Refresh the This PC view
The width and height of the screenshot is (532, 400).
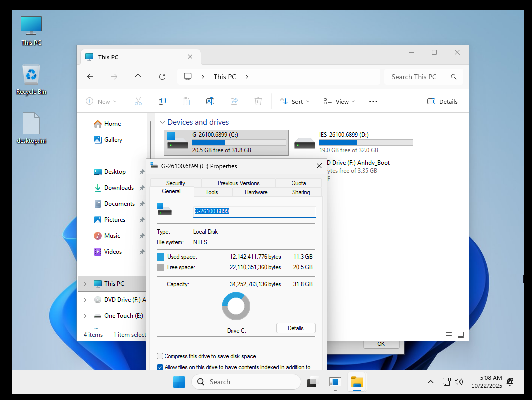pyautogui.click(x=162, y=77)
